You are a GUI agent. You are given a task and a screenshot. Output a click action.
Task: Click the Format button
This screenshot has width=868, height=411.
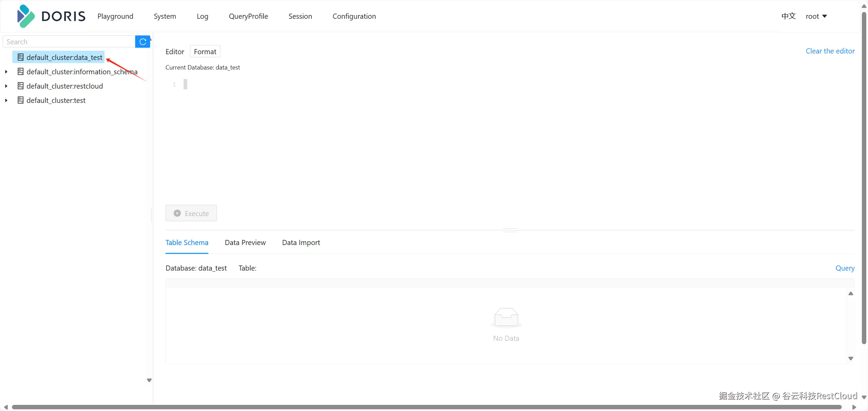(x=205, y=51)
